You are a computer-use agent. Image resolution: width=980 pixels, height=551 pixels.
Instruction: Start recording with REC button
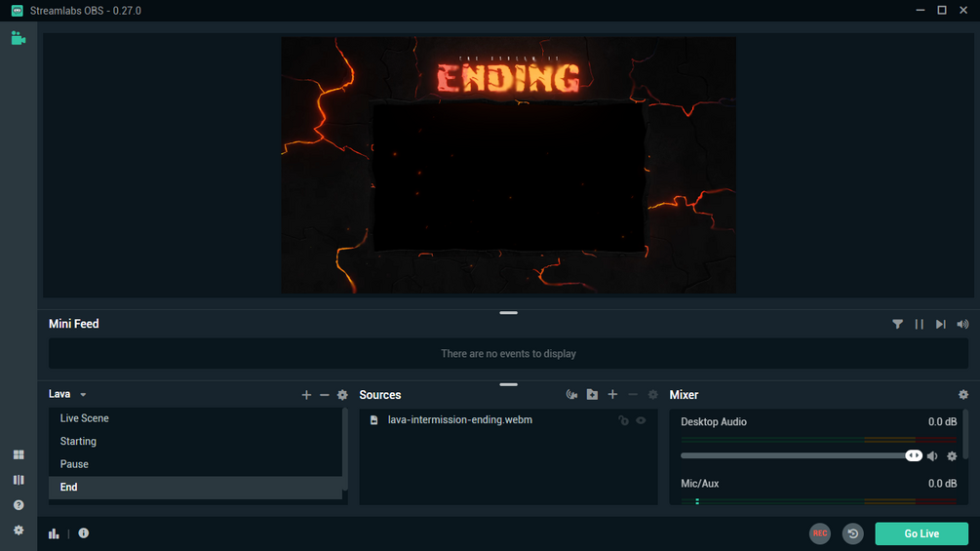(820, 533)
